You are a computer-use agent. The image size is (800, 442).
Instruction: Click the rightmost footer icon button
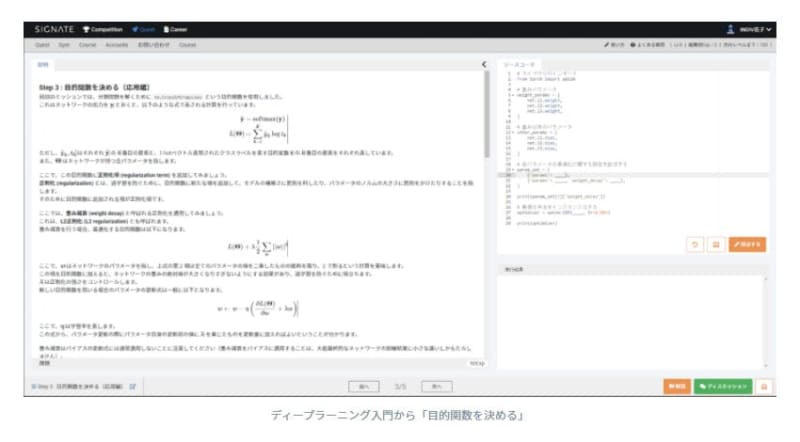(765, 385)
